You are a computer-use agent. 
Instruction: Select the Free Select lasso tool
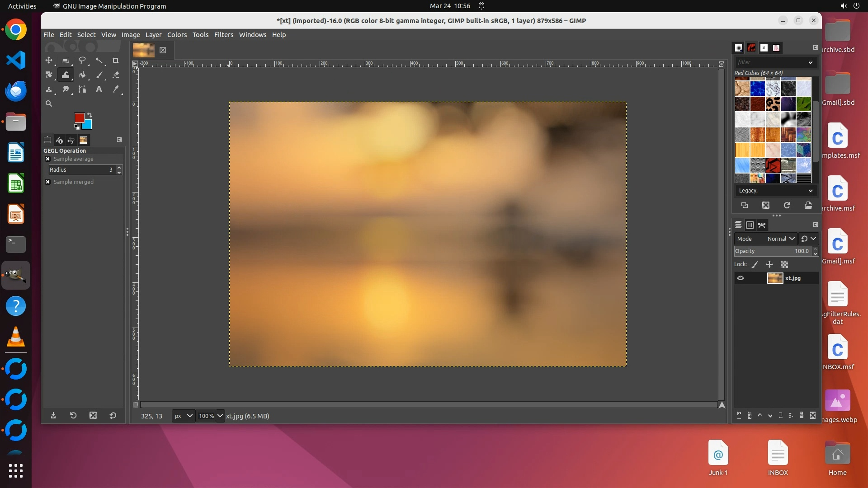pos(82,60)
